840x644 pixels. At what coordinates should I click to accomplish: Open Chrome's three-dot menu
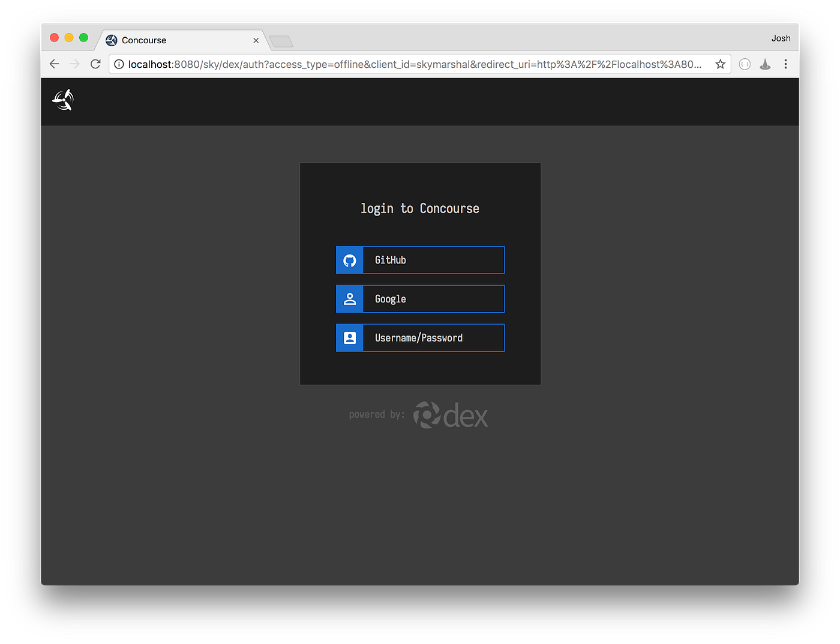[x=785, y=64]
